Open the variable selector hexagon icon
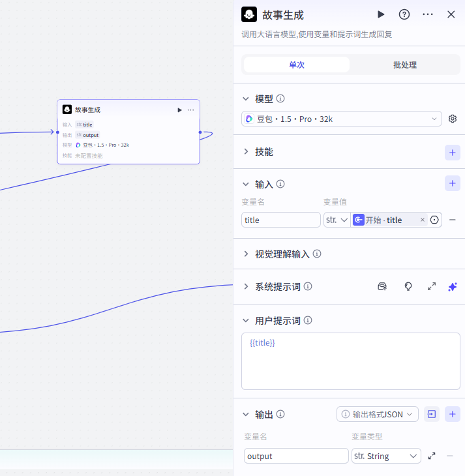 tap(434, 220)
